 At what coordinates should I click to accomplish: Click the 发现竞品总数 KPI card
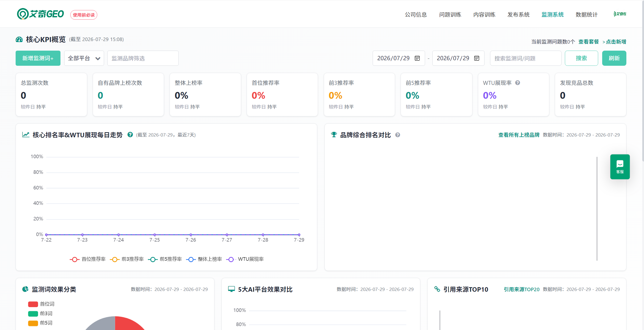[590, 95]
